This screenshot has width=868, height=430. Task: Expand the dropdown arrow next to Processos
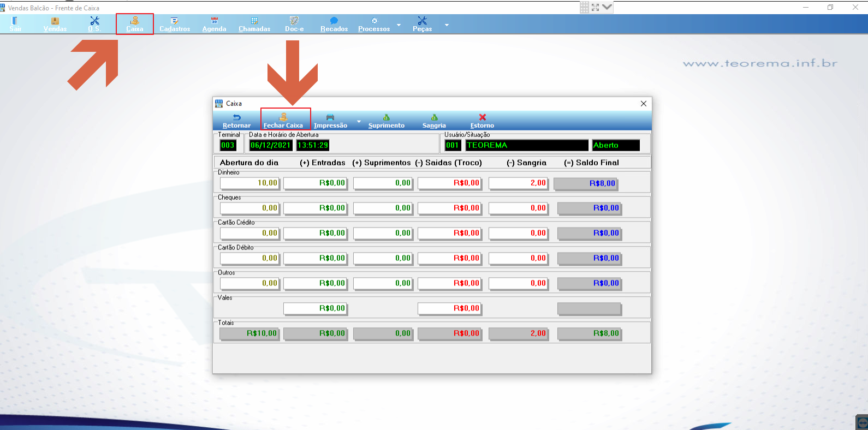click(399, 25)
